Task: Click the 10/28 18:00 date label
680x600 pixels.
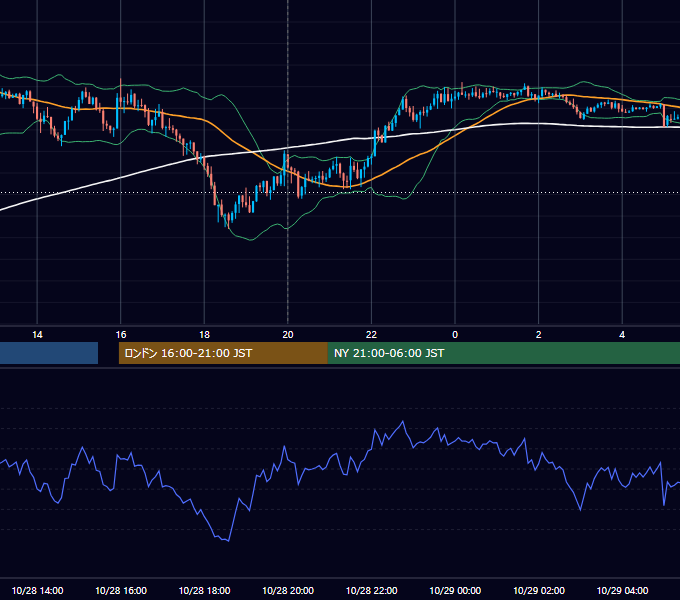Action: click(204, 590)
